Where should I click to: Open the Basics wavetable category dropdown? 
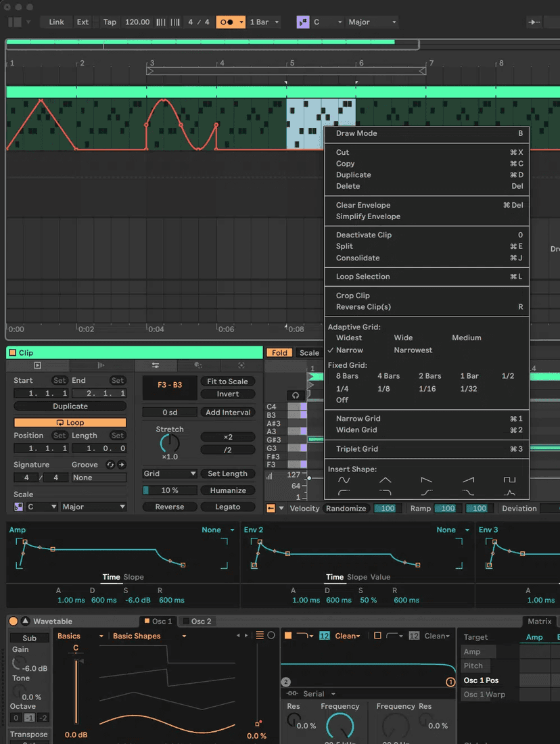click(x=80, y=636)
